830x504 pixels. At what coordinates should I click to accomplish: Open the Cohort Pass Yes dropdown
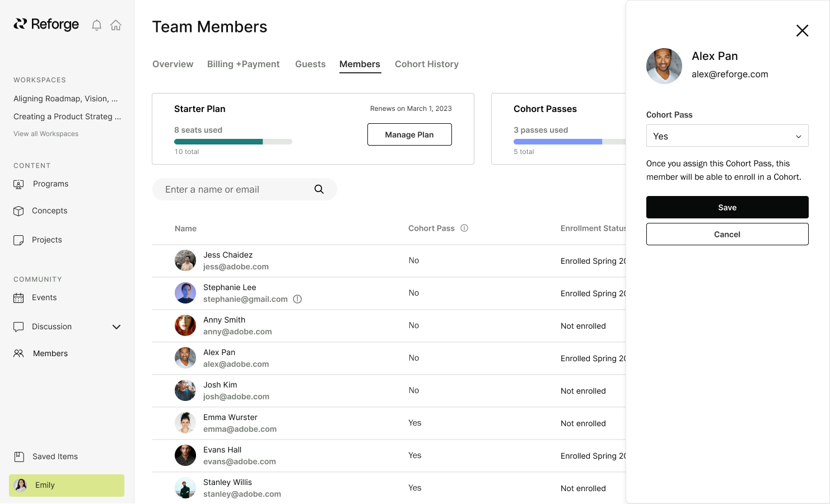click(727, 136)
